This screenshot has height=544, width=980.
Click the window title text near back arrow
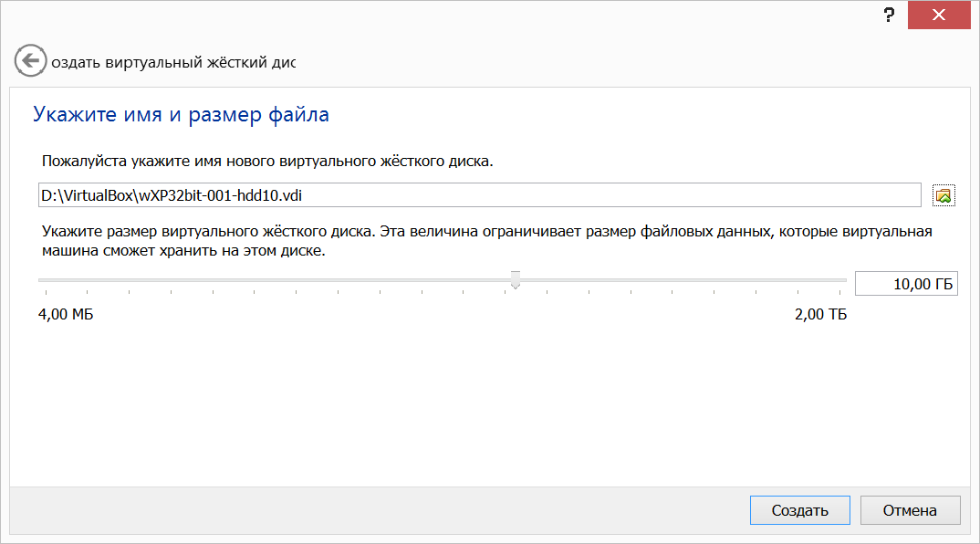click(x=173, y=62)
